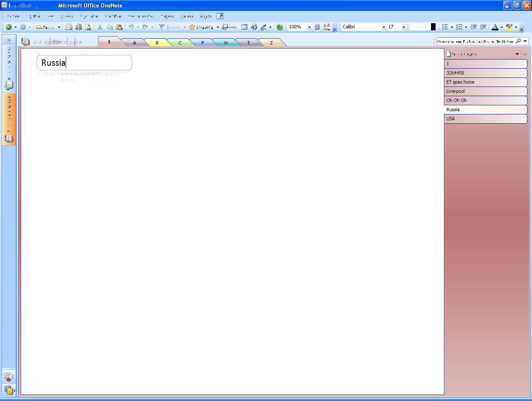The height and width of the screenshot is (401, 532).
Task: Click the all notebooks icon at sidebar bottom
Action: tap(9, 390)
